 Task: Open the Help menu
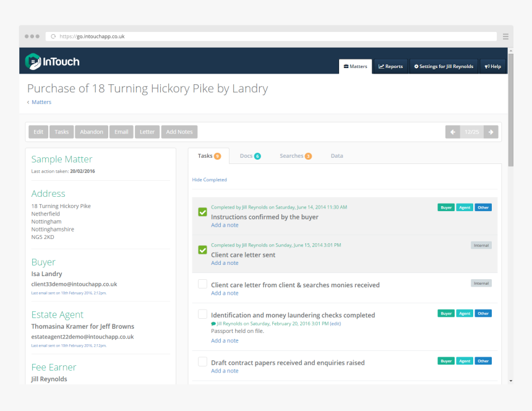492,66
